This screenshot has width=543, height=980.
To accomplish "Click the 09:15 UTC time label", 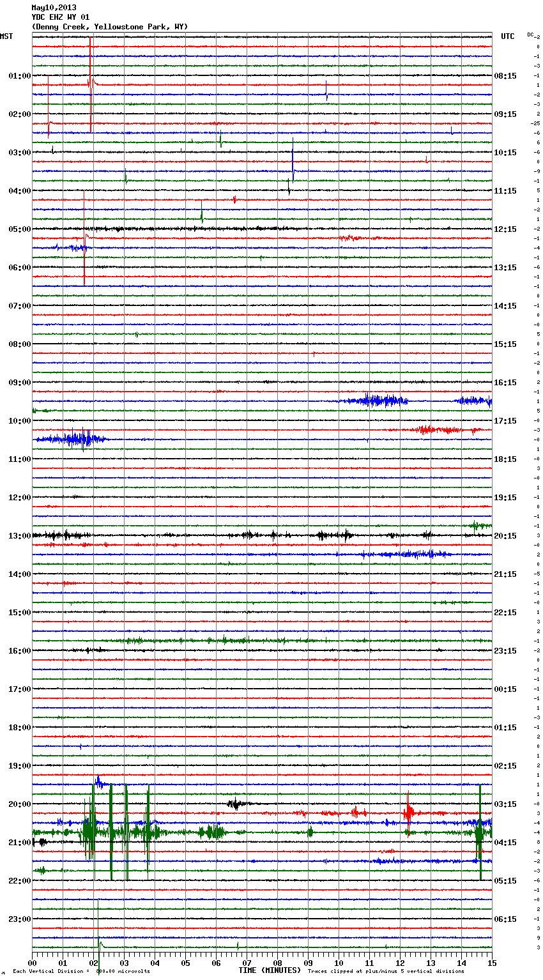I will [x=505, y=114].
